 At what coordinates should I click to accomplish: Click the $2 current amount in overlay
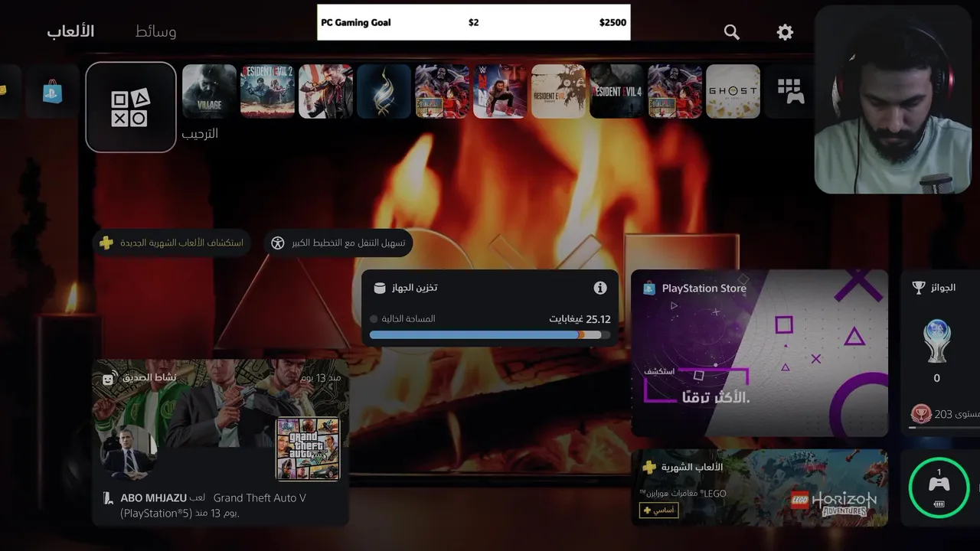tap(473, 23)
